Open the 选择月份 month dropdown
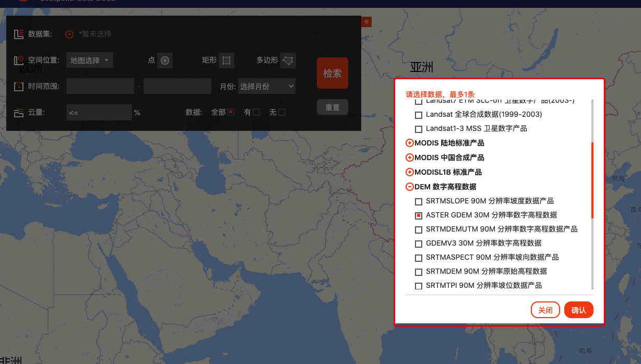 click(267, 87)
